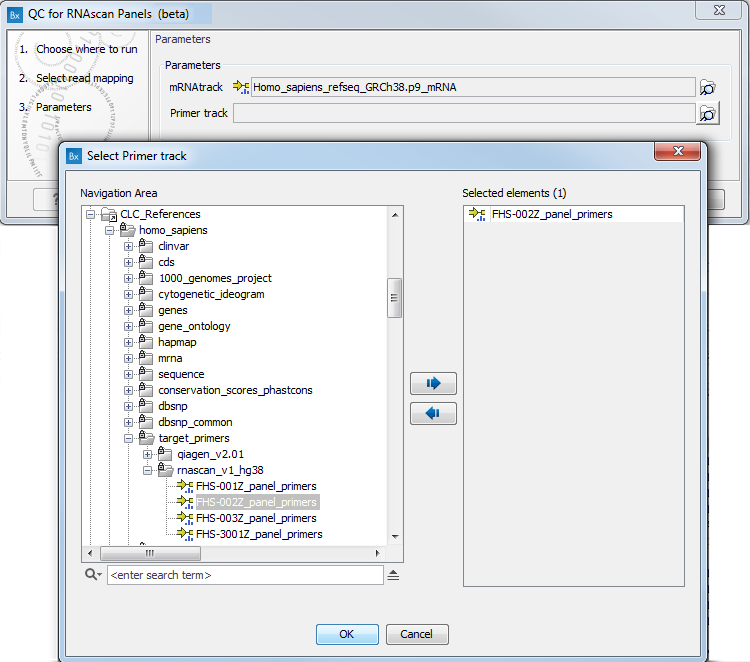Open the Primer track browse icon
Screen dimensions: 750x662
tap(707, 114)
